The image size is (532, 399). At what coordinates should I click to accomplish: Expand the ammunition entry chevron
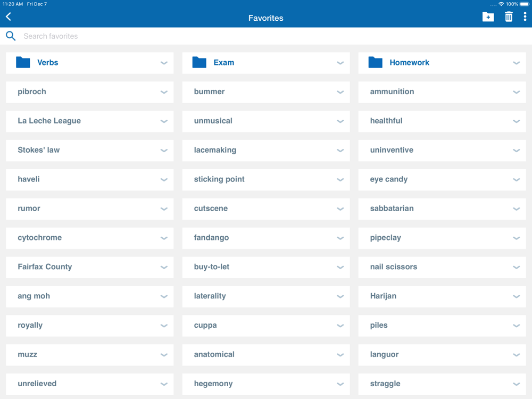(x=517, y=92)
